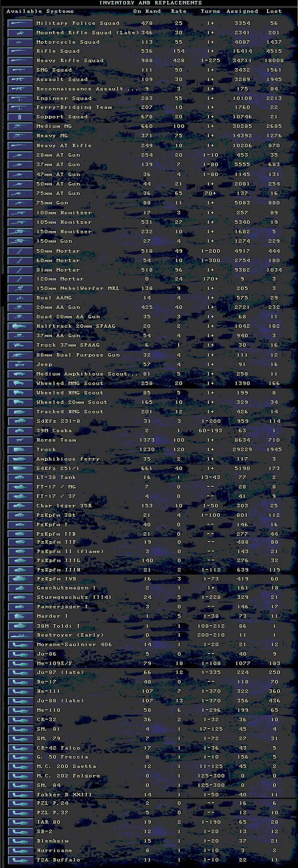Select the 'Ju-88 (late)' name
298x868 pixels.
coord(60,701)
